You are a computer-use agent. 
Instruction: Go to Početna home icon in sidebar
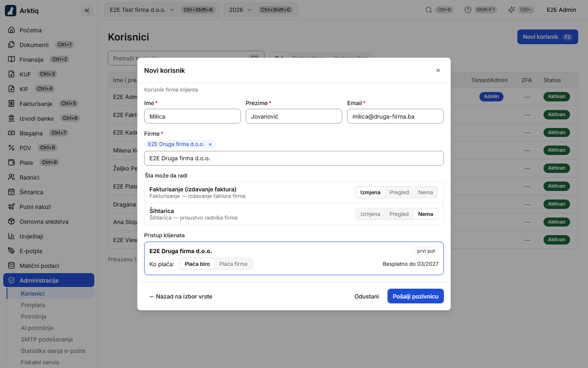tap(11, 30)
